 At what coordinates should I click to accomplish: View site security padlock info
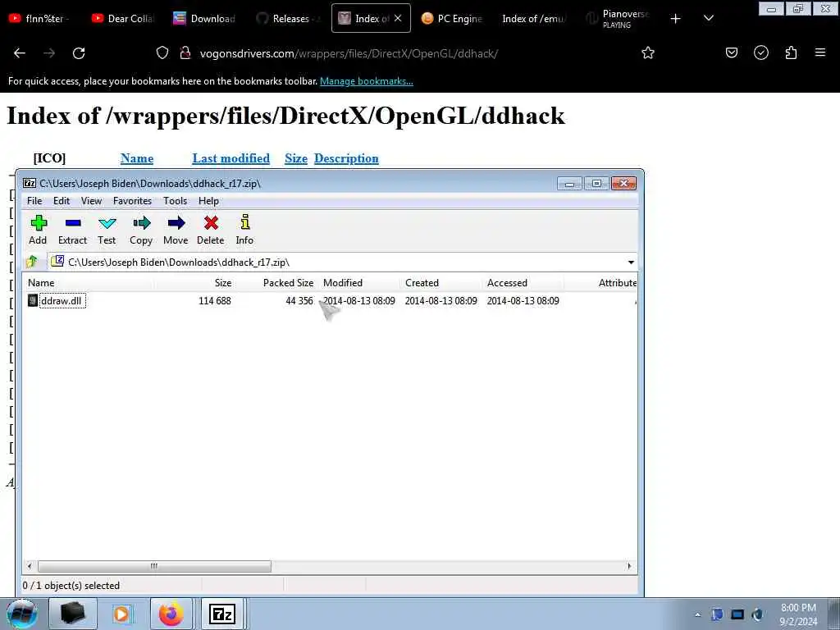185,53
